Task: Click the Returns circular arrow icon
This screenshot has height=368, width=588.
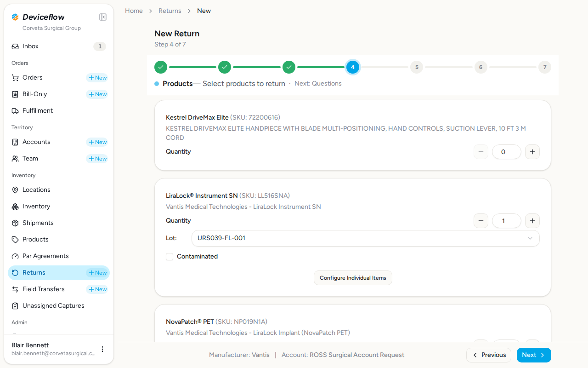Action: 15,273
